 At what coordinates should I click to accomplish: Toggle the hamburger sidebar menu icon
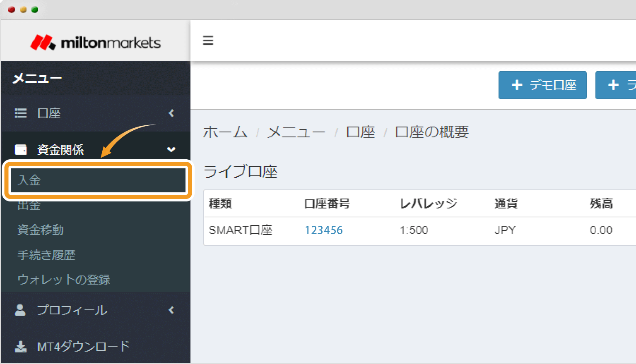point(208,41)
